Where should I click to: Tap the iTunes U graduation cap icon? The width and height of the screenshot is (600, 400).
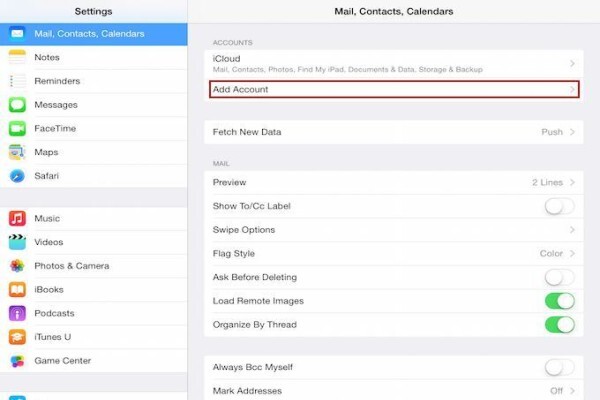(17, 337)
